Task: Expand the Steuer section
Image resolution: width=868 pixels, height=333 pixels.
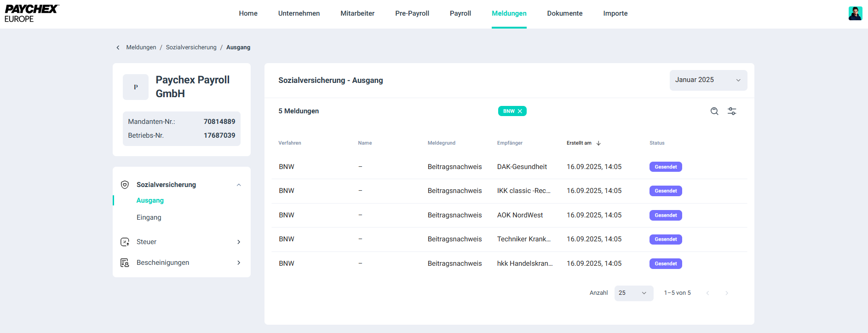Action: tap(239, 242)
